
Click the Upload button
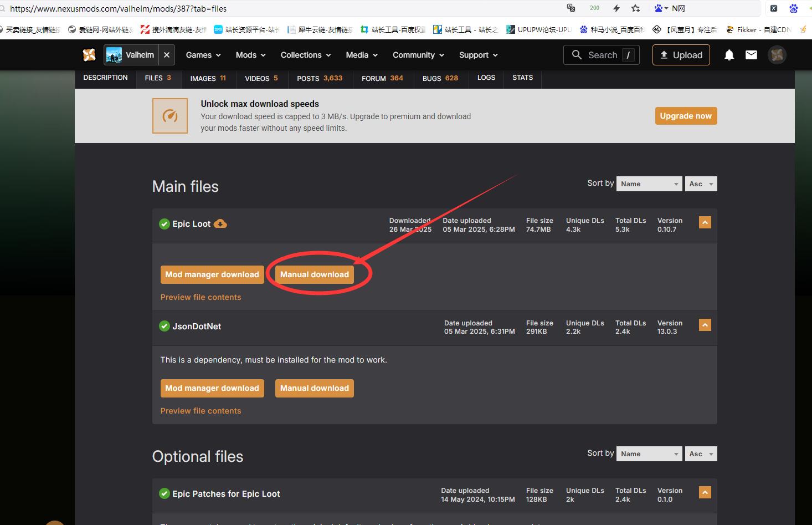681,55
